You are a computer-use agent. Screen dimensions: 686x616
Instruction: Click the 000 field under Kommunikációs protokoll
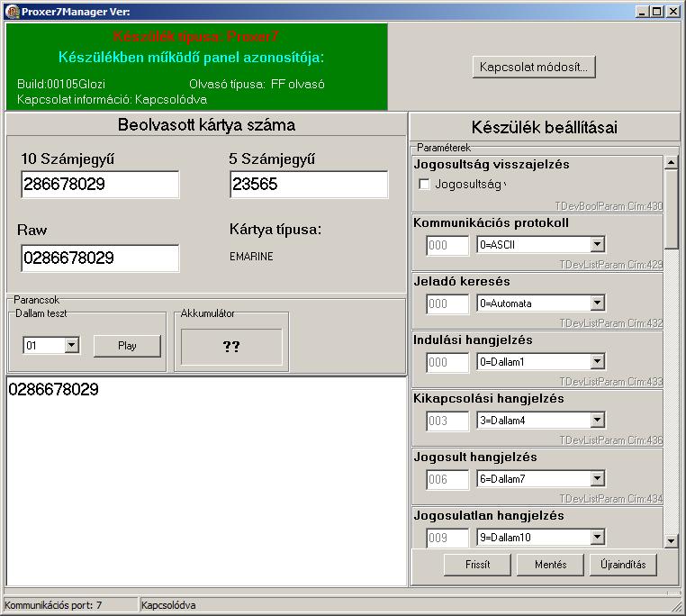447,245
